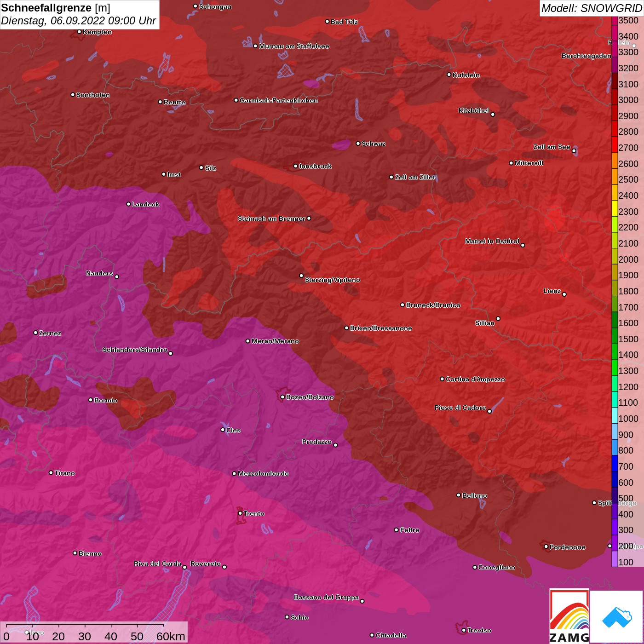Click the 2700 legend color swatch
This screenshot has height=644, width=644.
click(615, 144)
